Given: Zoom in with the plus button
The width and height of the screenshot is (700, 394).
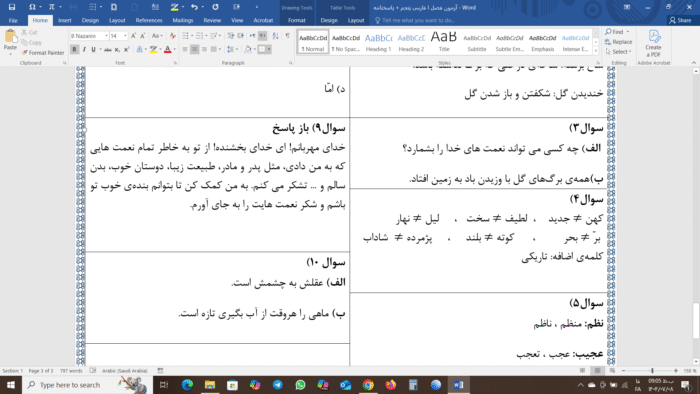Looking at the screenshot, I should pos(676,371).
